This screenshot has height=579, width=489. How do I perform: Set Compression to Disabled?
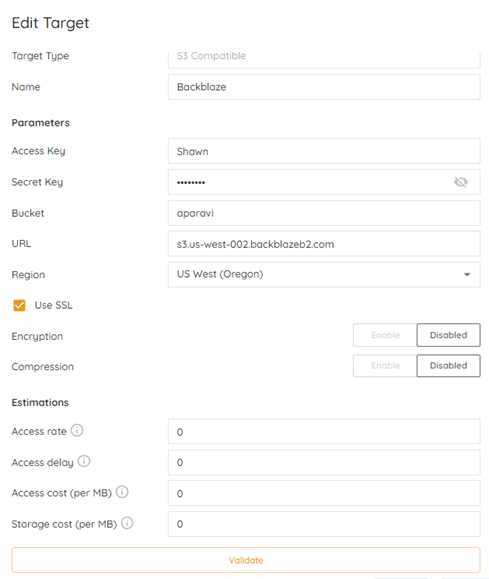coord(448,366)
